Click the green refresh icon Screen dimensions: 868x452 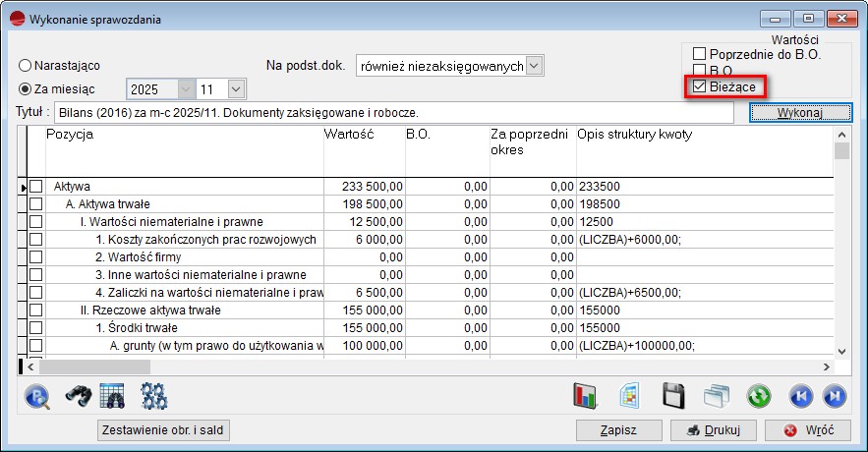coord(757,396)
